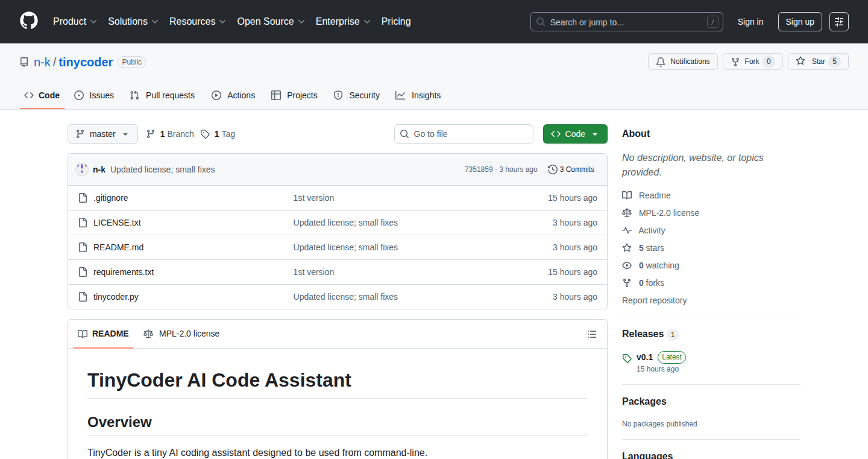Click Report repository
This screenshot has height=459, width=868.
654,300
